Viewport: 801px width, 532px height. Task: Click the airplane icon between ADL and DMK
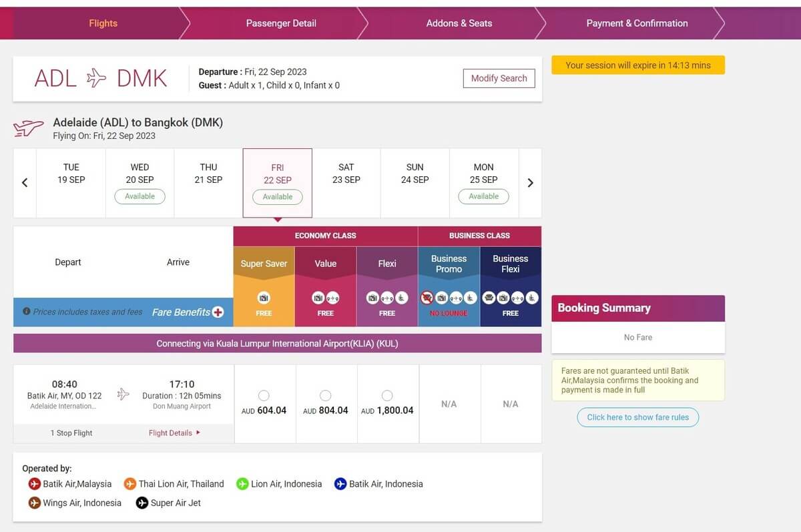[97, 78]
